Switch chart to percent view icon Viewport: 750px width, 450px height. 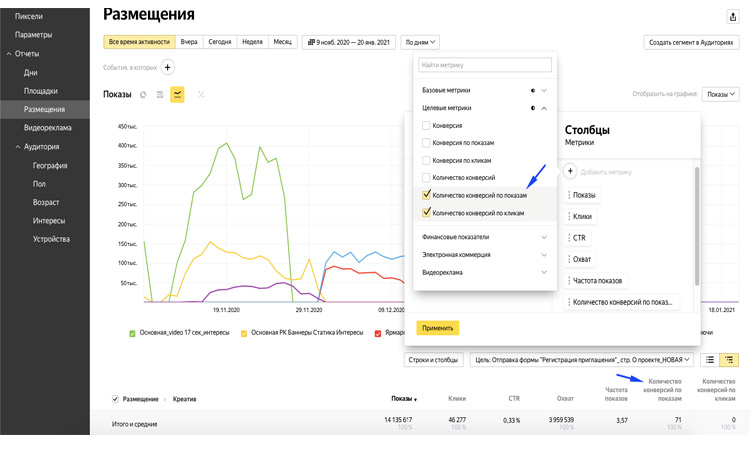coord(201,94)
